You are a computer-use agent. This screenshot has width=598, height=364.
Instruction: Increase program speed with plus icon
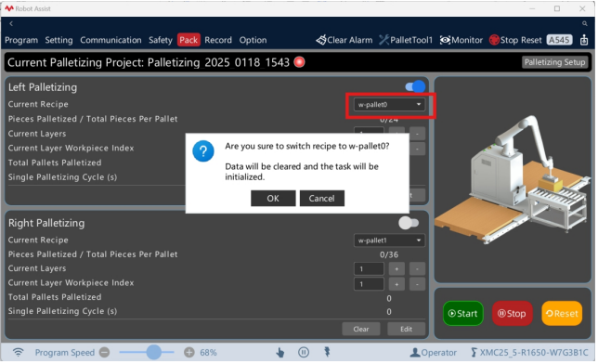pos(189,352)
